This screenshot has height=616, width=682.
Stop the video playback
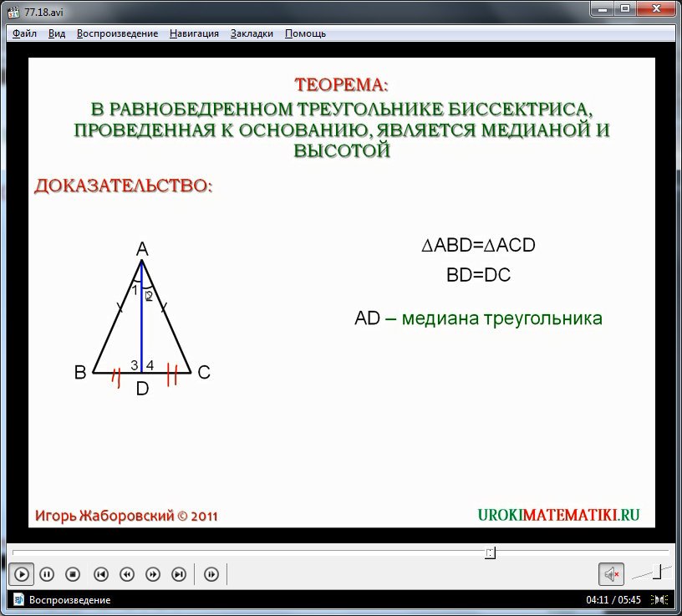[x=73, y=574]
